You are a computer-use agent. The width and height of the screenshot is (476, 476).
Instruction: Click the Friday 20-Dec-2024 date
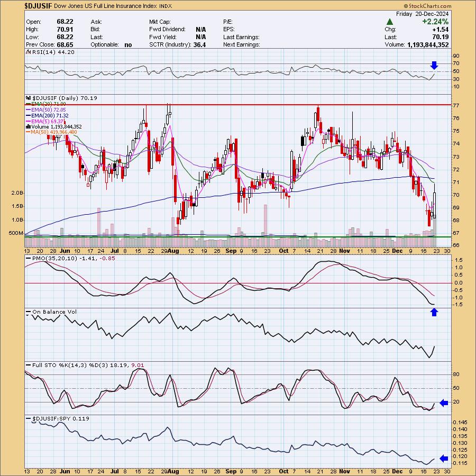pyautogui.click(x=422, y=14)
